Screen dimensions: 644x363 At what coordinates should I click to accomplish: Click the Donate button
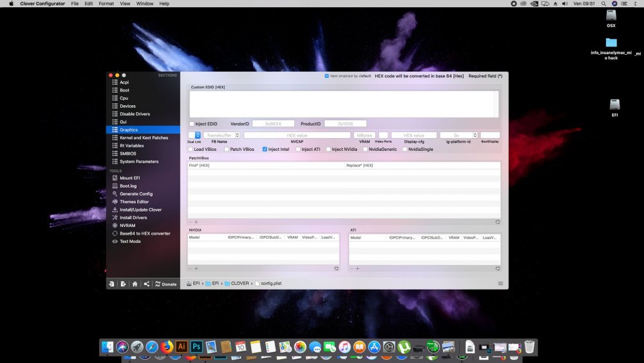point(166,284)
